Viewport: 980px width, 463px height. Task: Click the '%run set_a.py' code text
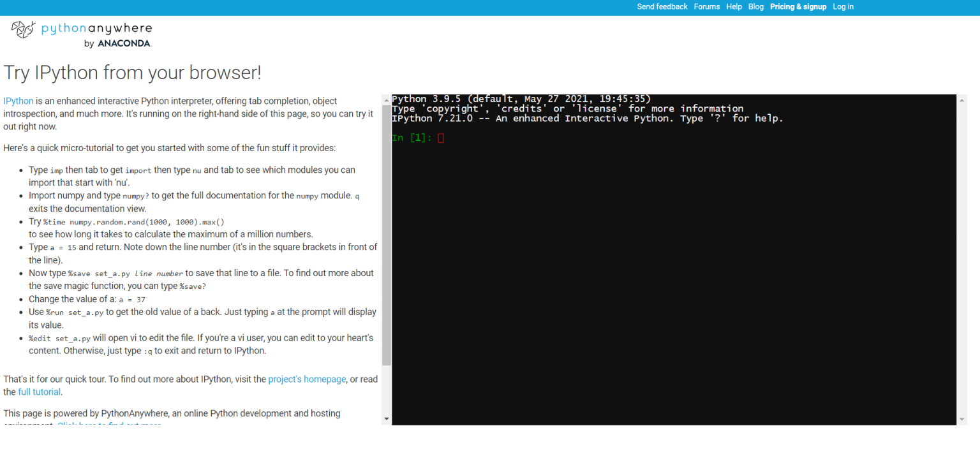pos(75,312)
